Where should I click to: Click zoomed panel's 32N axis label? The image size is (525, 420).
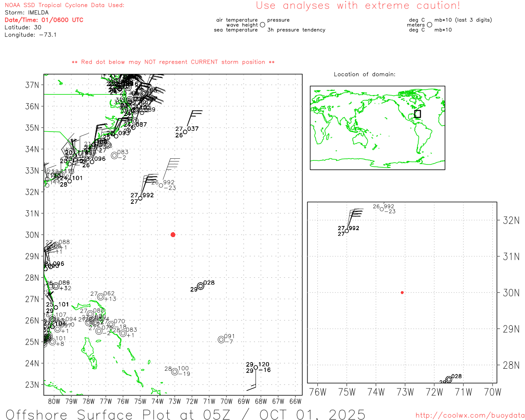(511, 220)
